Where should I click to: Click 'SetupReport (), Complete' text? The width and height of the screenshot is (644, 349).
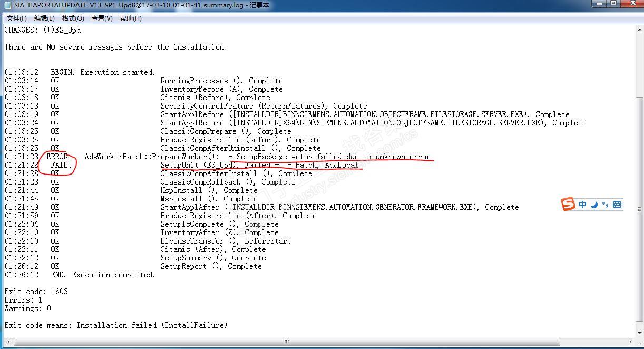211,266
